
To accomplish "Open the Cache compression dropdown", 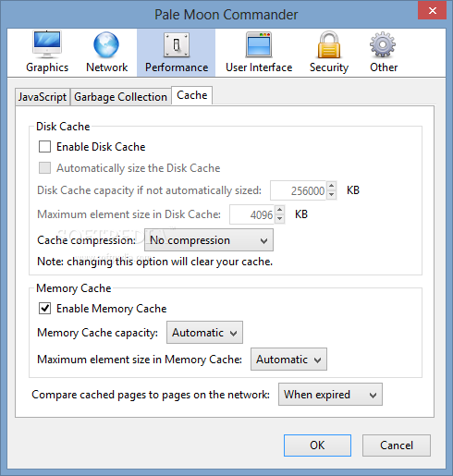I will tap(209, 240).
